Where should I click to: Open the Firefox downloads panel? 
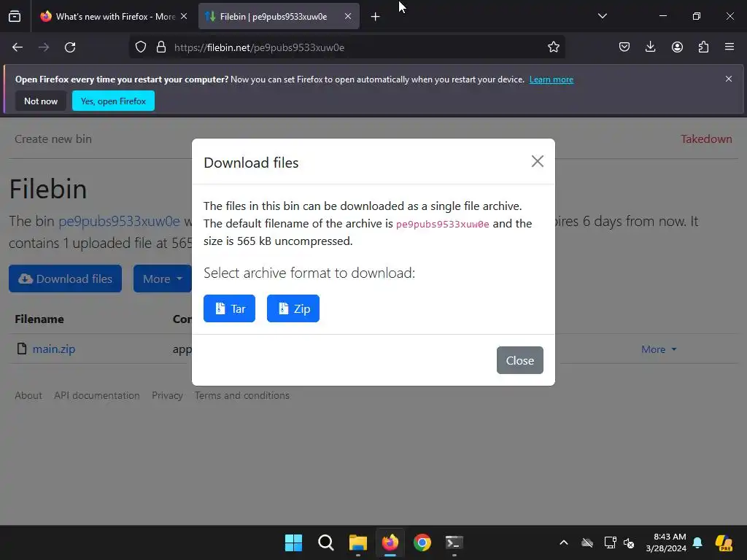pyautogui.click(x=650, y=47)
